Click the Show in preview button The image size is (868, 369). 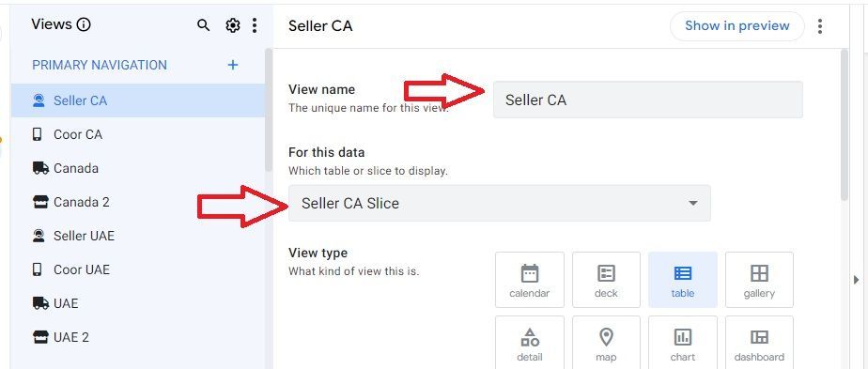[x=736, y=26]
